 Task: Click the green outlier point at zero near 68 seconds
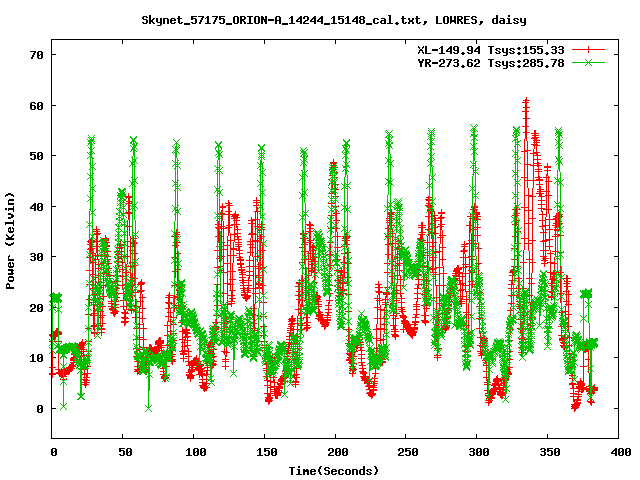[149, 408]
